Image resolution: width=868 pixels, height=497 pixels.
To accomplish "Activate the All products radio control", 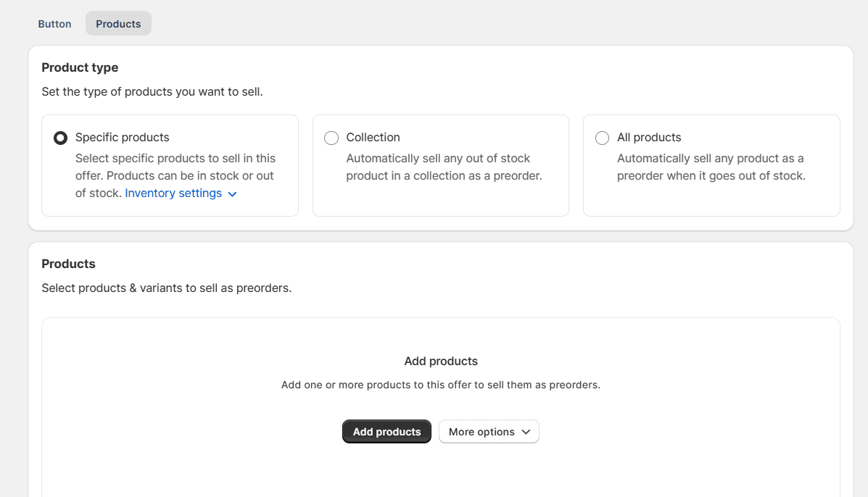I will [602, 138].
